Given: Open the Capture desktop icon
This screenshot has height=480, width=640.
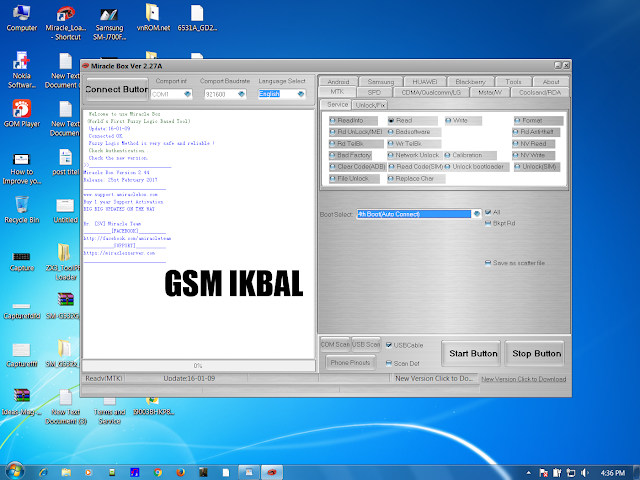Looking at the screenshot, I should coord(22,260).
